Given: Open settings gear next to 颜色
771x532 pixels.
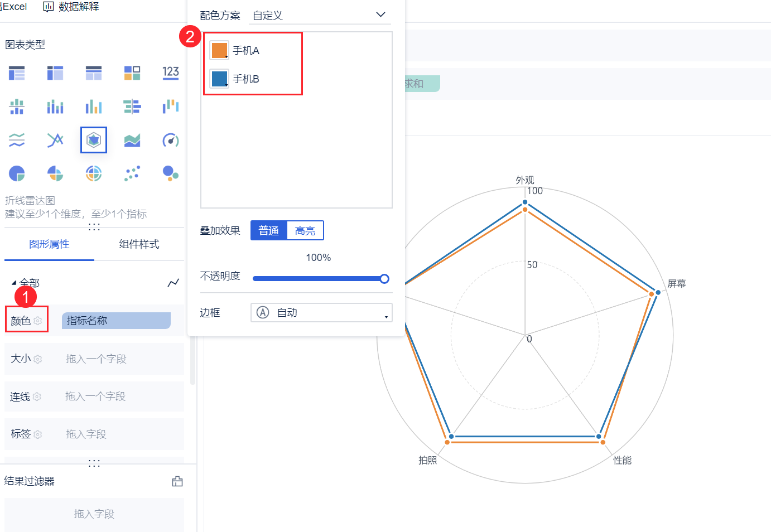Looking at the screenshot, I should coord(38,321).
